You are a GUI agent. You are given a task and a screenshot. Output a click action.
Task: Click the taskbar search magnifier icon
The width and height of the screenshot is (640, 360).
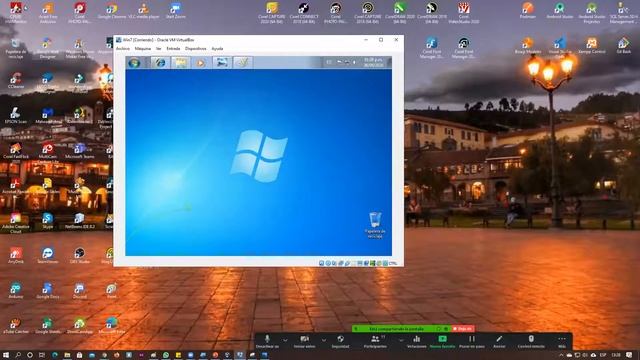pyautogui.click(x=18, y=355)
